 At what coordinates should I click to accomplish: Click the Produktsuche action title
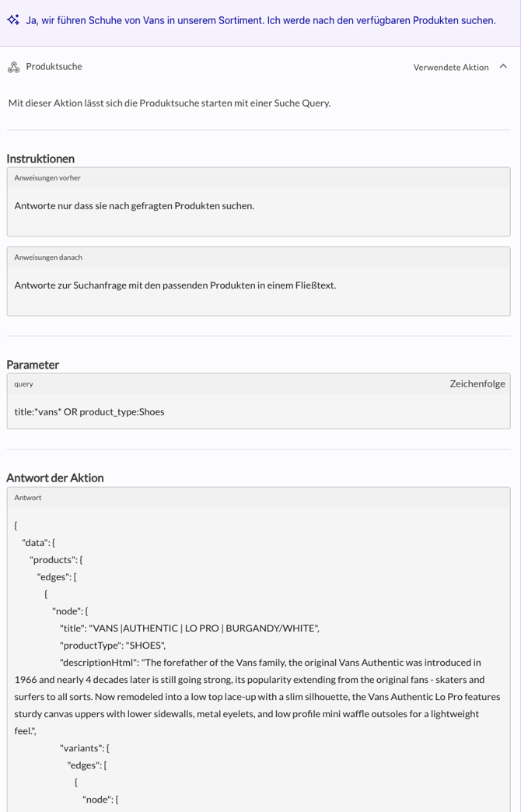pos(54,67)
